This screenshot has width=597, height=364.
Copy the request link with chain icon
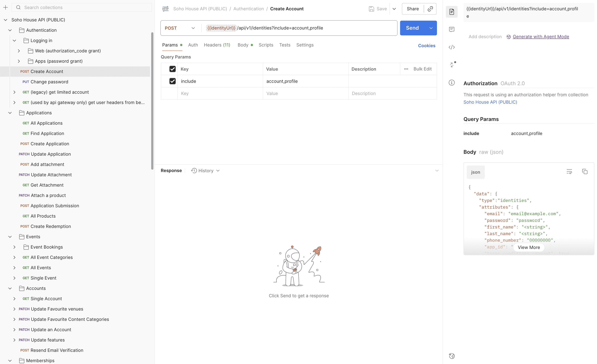430,9
